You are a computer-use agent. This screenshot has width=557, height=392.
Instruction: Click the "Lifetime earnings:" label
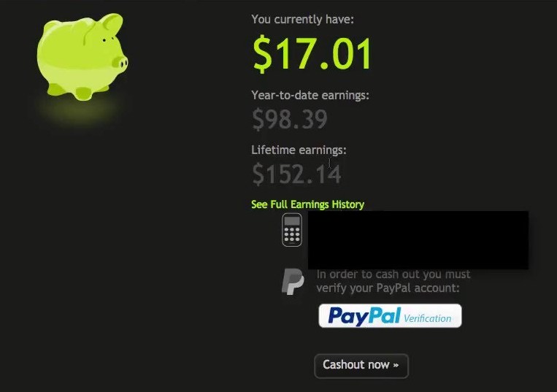pos(299,150)
